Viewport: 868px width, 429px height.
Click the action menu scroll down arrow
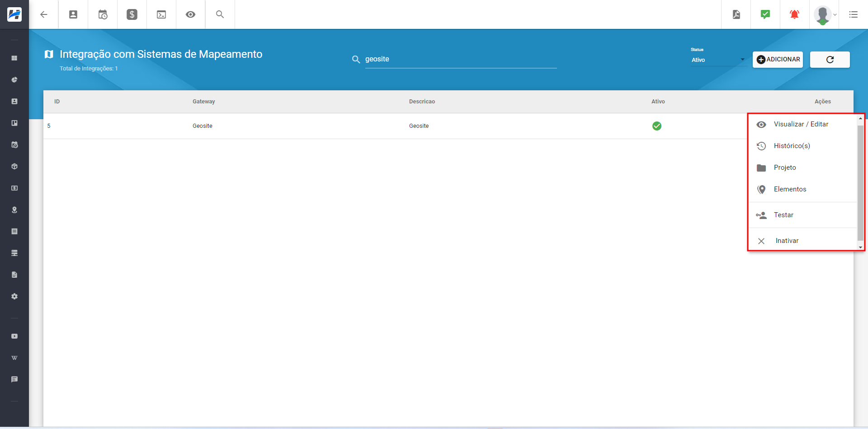click(860, 247)
